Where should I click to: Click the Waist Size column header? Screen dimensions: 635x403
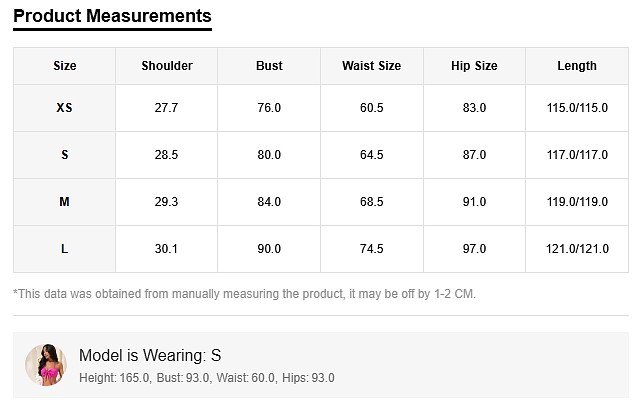click(371, 66)
